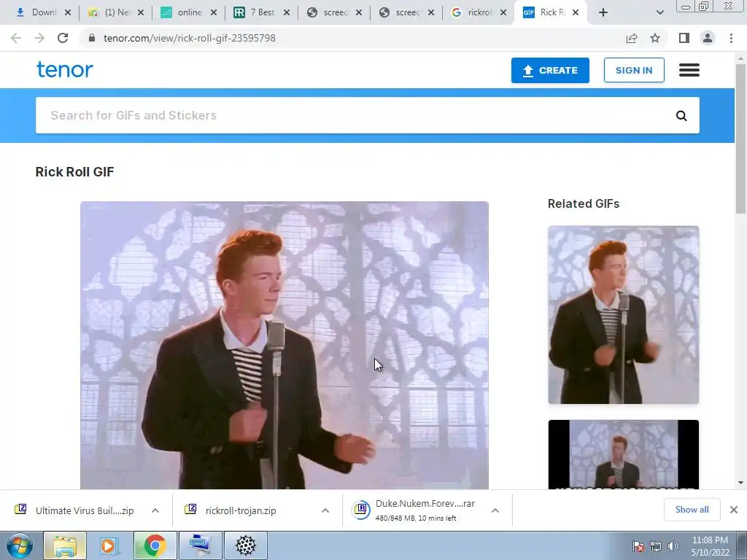Close the Rick Roll GIF tab
The height and width of the screenshot is (560, 747).
(576, 12)
